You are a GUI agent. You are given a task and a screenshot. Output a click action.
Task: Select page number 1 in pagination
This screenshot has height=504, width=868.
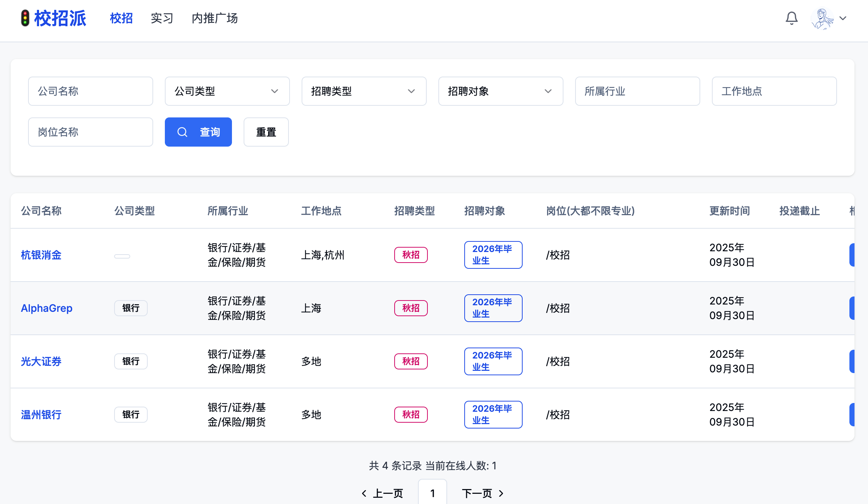click(432, 493)
